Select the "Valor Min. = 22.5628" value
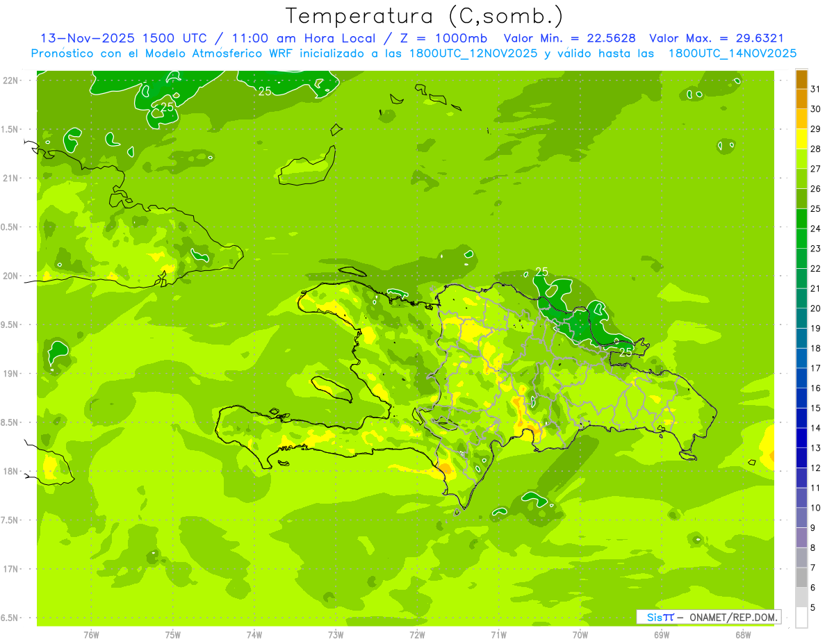Viewport: 834px width, 644px height. (x=570, y=38)
